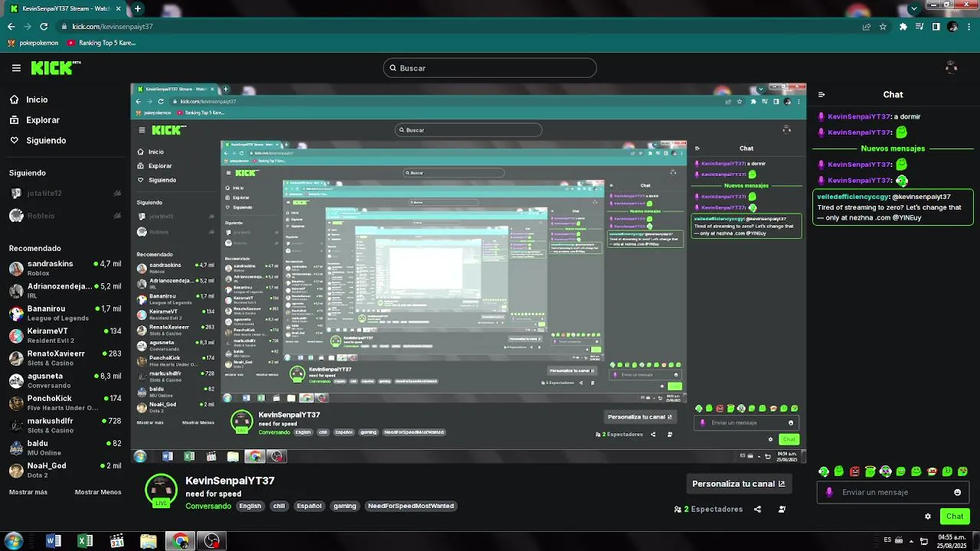Open Chrome extensions puzzle icon

point(903,27)
